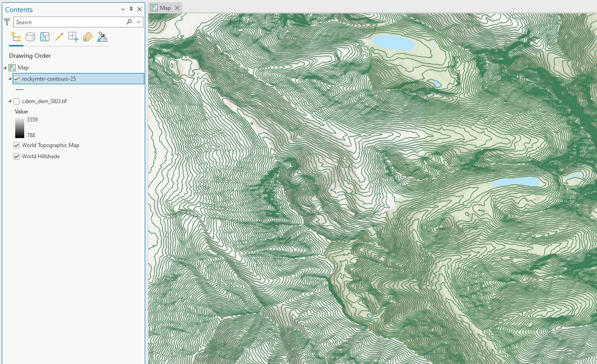Hide the rockymtn-contours-25 layer
597x364 pixels.
pyautogui.click(x=17, y=78)
